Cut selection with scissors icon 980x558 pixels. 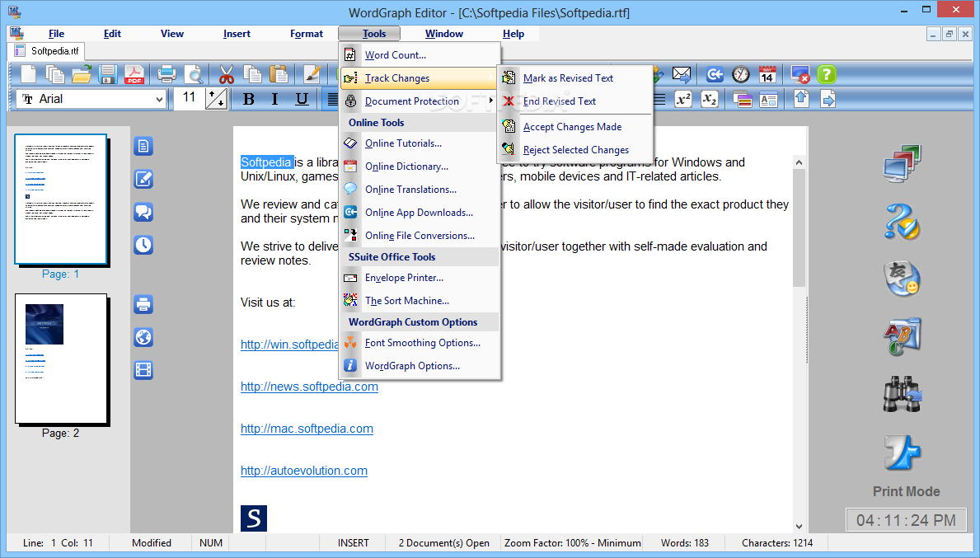[227, 74]
